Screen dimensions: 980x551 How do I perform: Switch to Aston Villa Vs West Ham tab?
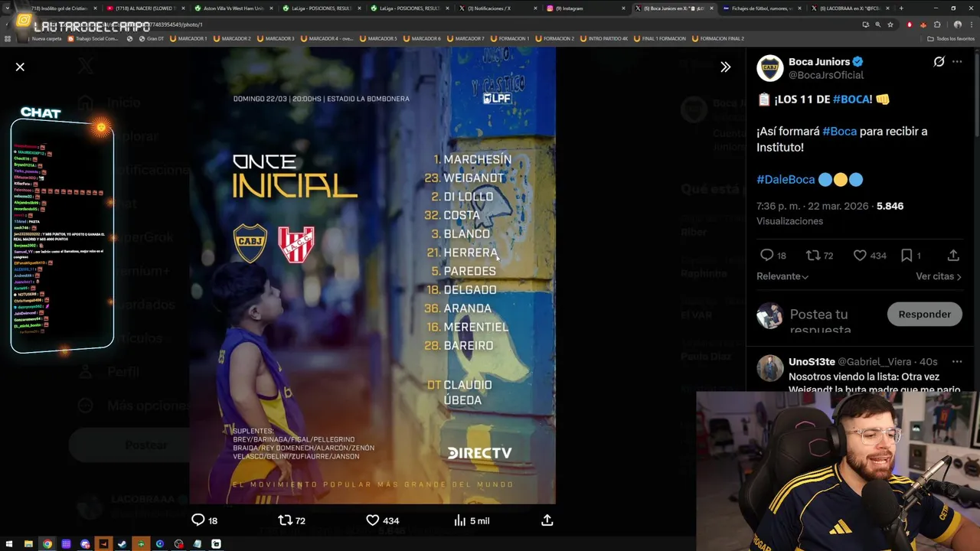233,8
